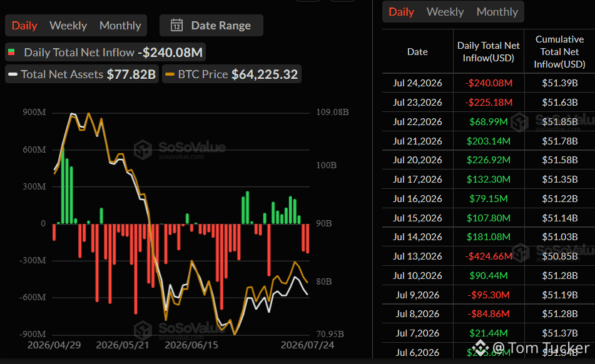This screenshot has height=364, width=595.
Task: Switch table to Weekly view
Action: (445, 12)
